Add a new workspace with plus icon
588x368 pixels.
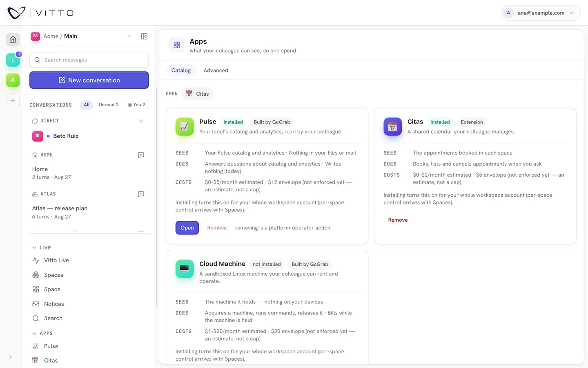click(x=13, y=100)
